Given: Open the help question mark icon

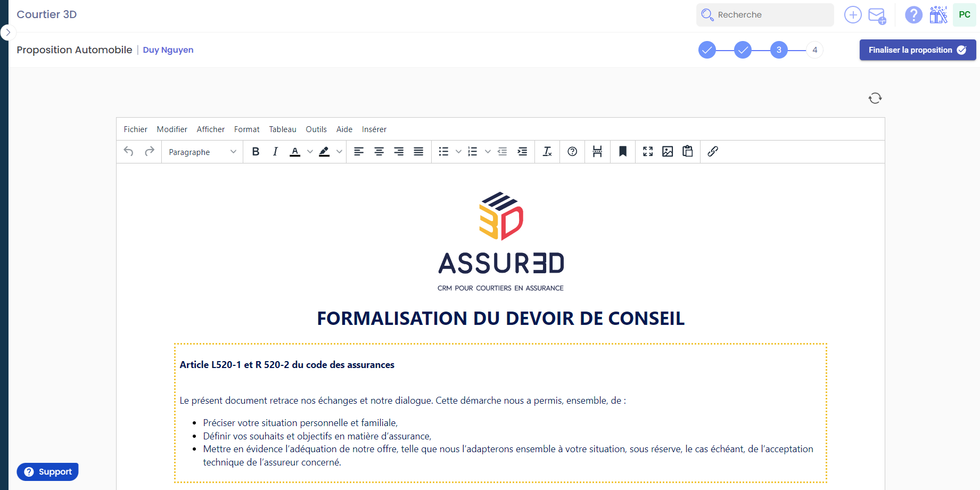Looking at the screenshot, I should (913, 15).
